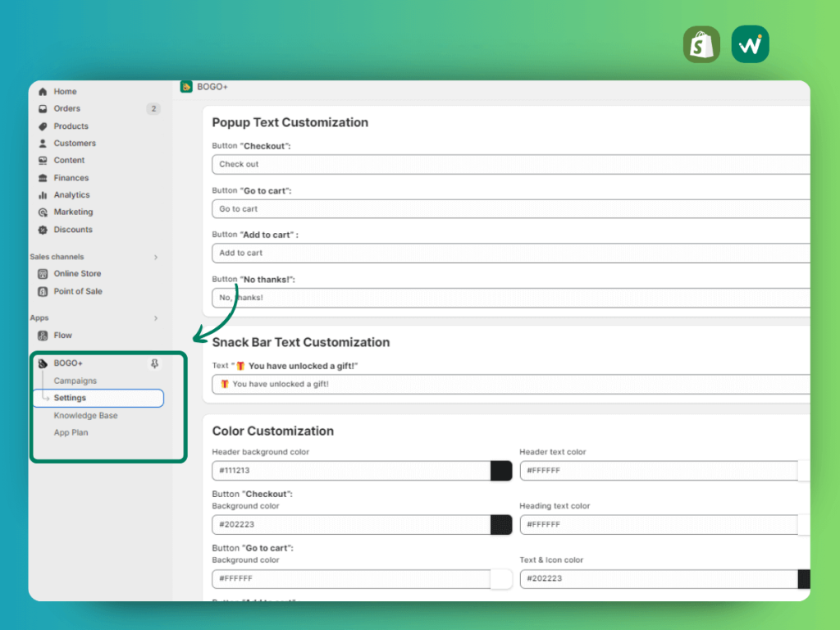Image resolution: width=840 pixels, height=630 pixels.
Task: Click the Marketing target icon
Action: (43, 212)
